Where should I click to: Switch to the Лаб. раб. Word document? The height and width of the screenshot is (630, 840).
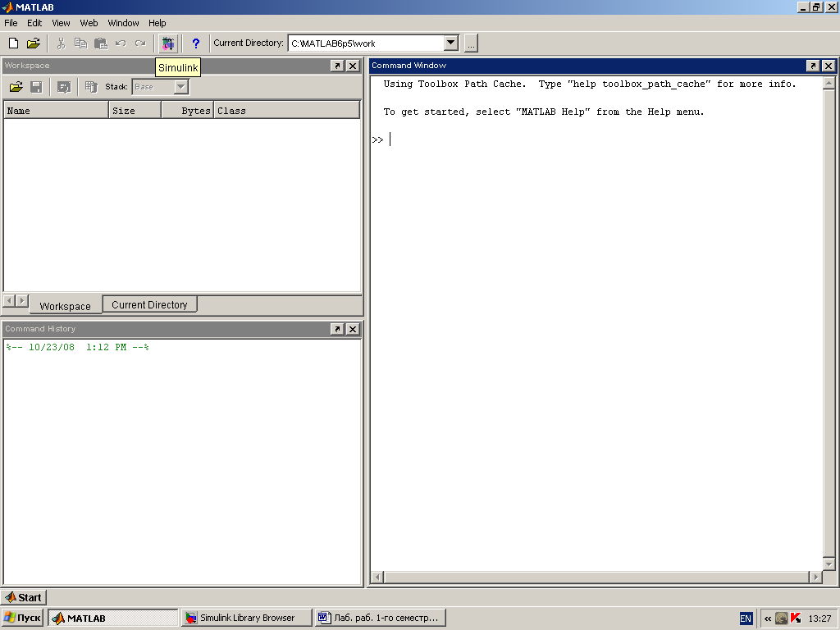pyautogui.click(x=381, y=618)
